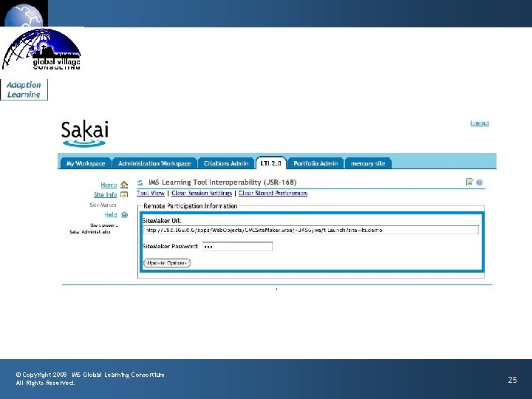The image size is (532, 399).
Task: Click the Update Options button
Action: 167,263
